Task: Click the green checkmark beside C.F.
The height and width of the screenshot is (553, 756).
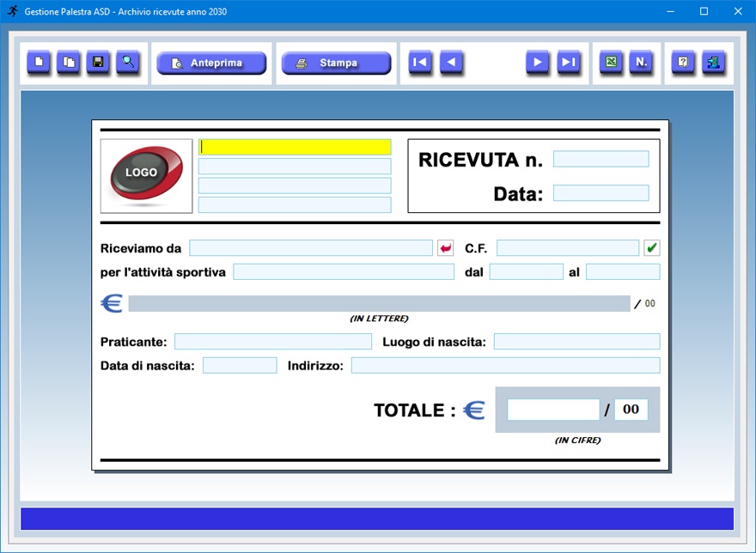Action: click(652, 248)
